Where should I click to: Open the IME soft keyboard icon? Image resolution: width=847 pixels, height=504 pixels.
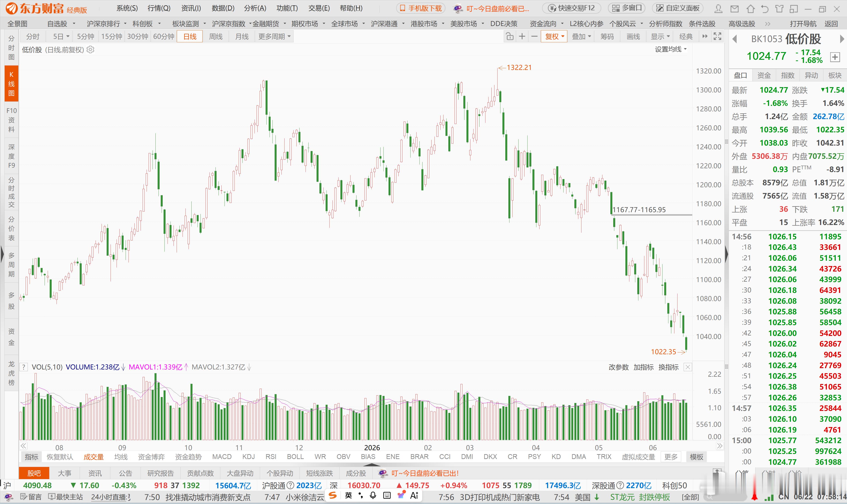click(387, 496)
